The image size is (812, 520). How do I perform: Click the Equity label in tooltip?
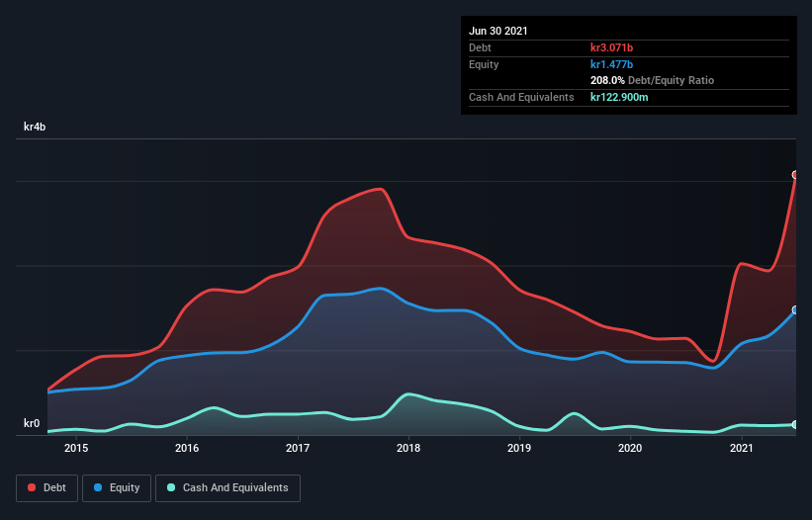click(x=484, y=64)
